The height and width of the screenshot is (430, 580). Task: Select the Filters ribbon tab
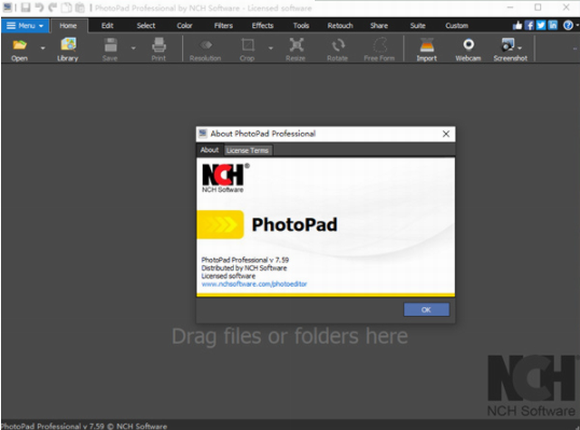coord(223,26)
